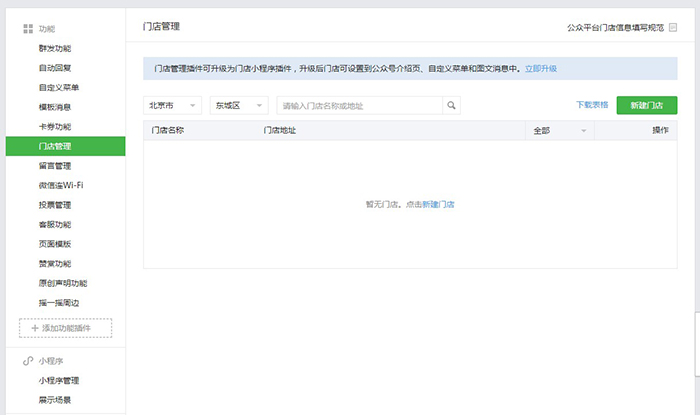Image resolution: width=700 pixels, height=415 pixels.
Task: Click the 立即升级 upgrade link
Action: pos(540,69)
